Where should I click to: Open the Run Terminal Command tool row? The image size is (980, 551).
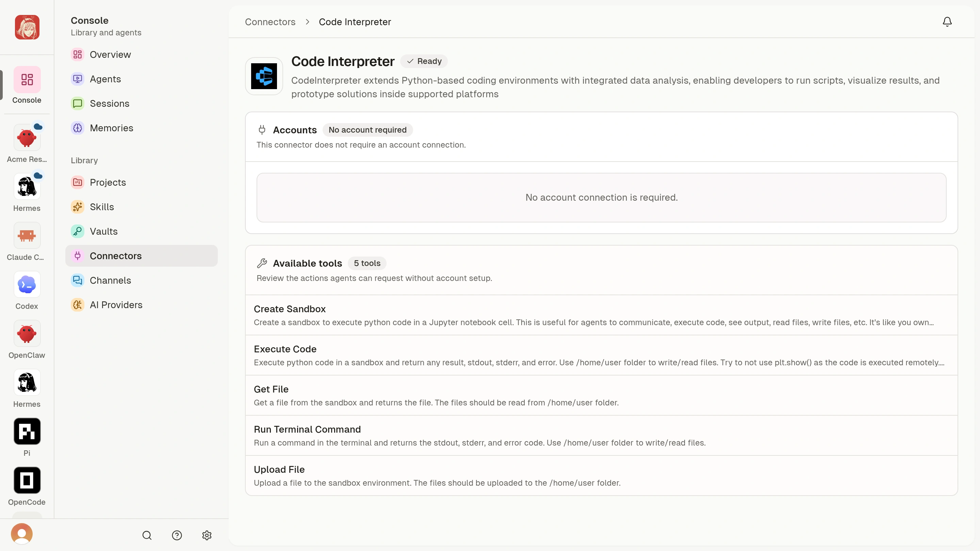(602, 435)
